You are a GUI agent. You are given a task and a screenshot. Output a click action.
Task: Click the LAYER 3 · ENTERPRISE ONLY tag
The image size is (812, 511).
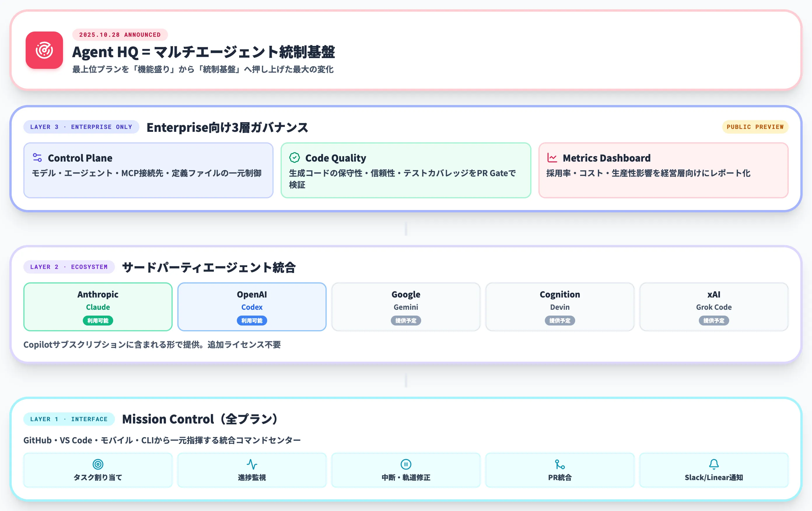pyautogui.click(x=81, y=127)
